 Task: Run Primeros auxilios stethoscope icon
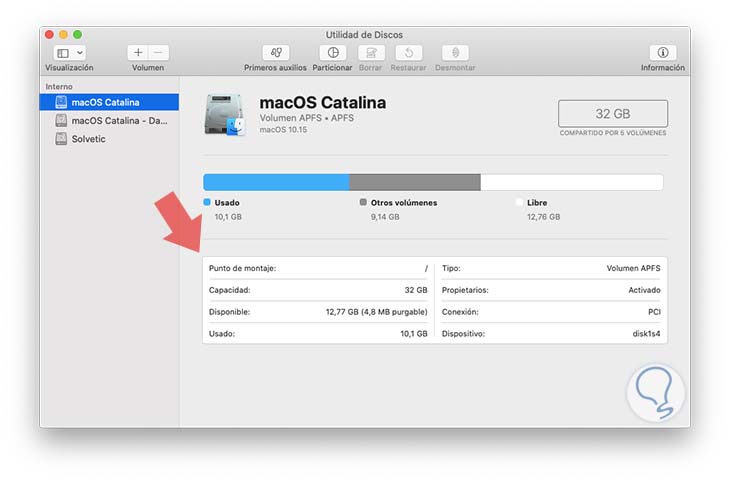click(276, 53)
